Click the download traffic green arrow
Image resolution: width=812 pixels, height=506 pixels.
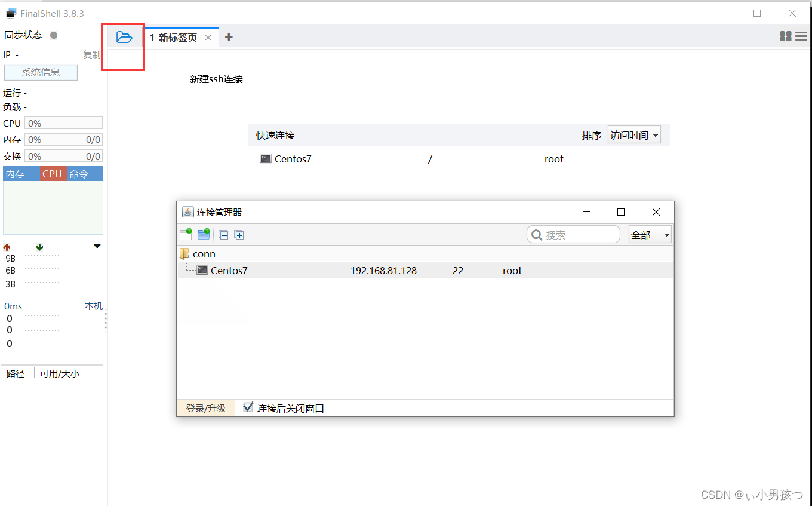(x=39, y=247)
